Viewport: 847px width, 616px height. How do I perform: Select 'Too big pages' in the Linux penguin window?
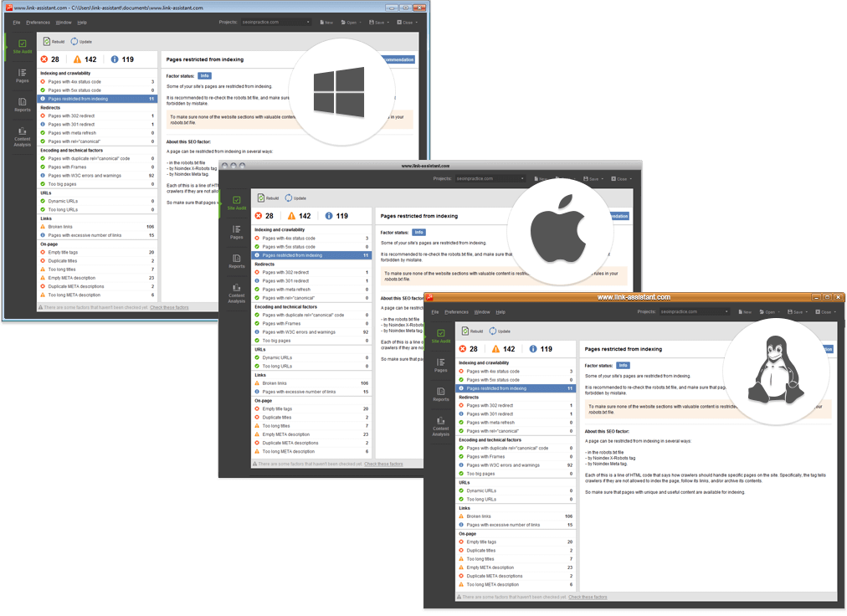tap(516, 474)
